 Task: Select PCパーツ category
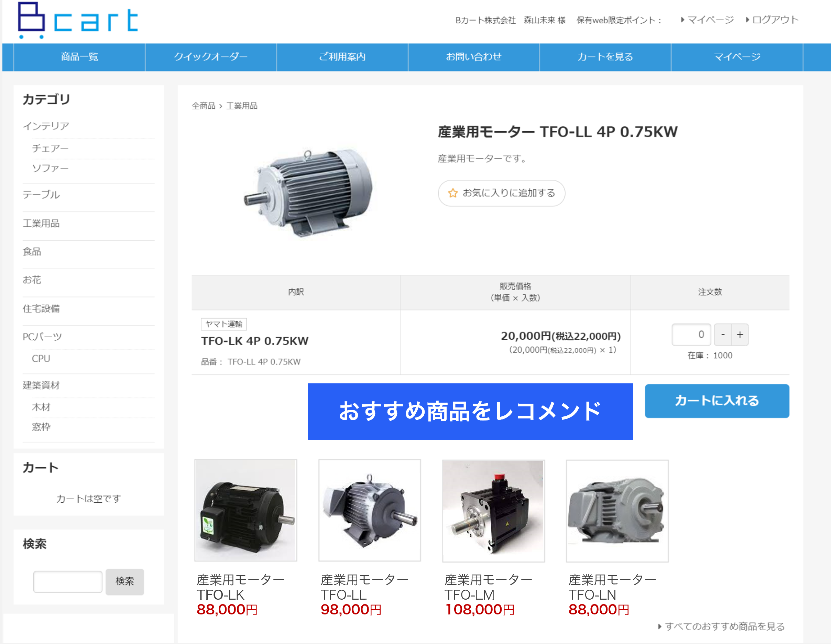(42, 337)
